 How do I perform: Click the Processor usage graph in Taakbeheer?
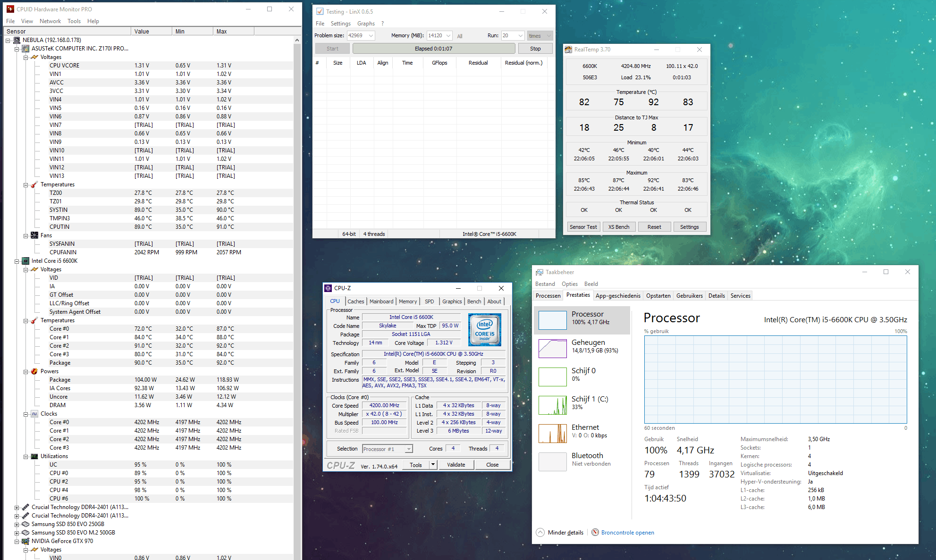tap(775, 380)
